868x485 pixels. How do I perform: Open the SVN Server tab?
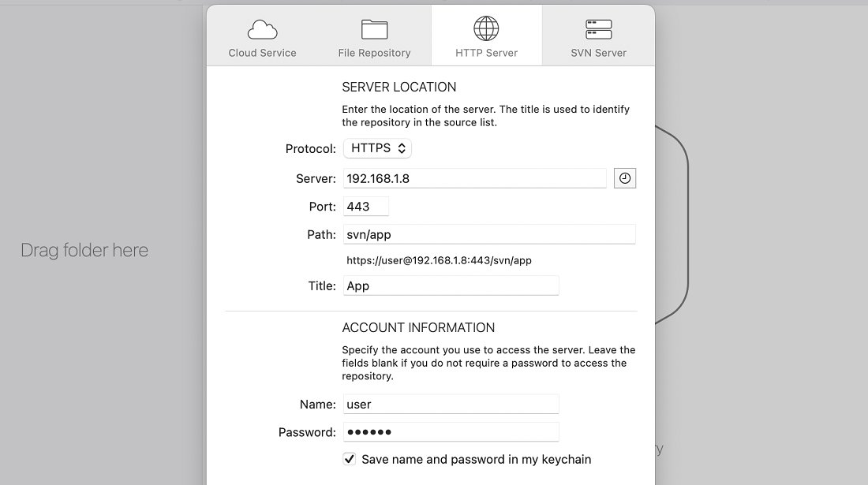click(598, 36)
